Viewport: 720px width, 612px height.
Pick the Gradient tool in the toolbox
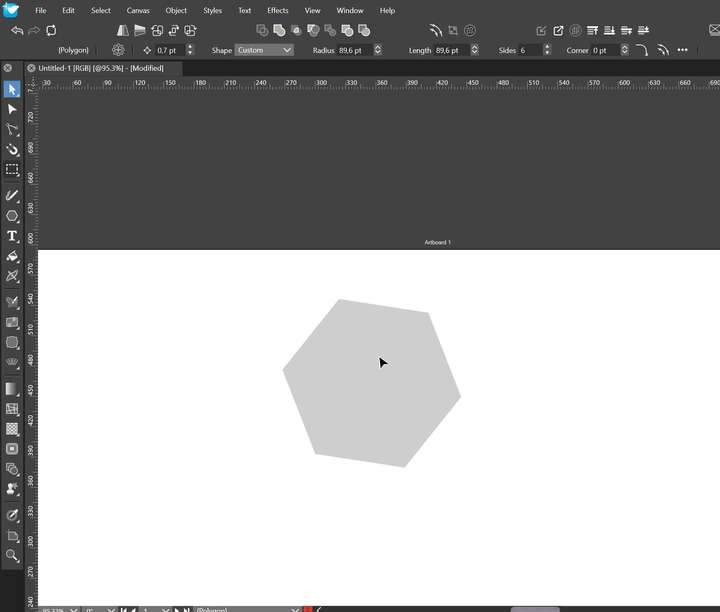click(x=12, y=388)
